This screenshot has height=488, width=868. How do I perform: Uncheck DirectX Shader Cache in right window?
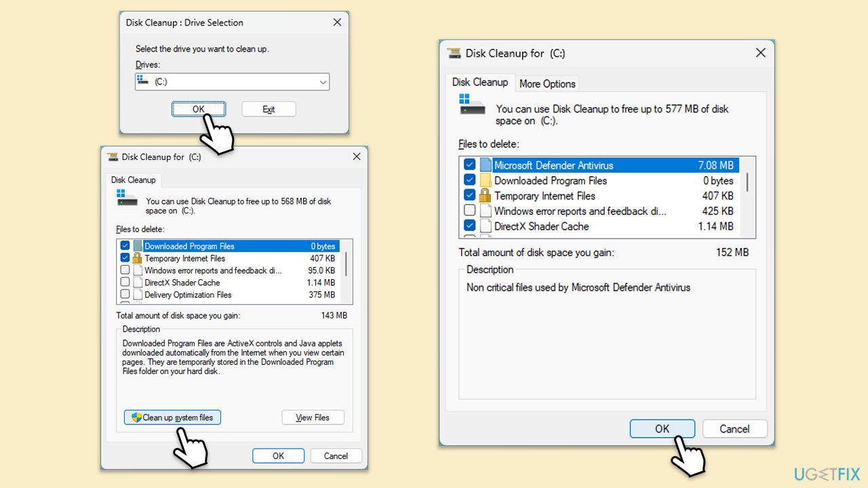(x=469, y=226)
